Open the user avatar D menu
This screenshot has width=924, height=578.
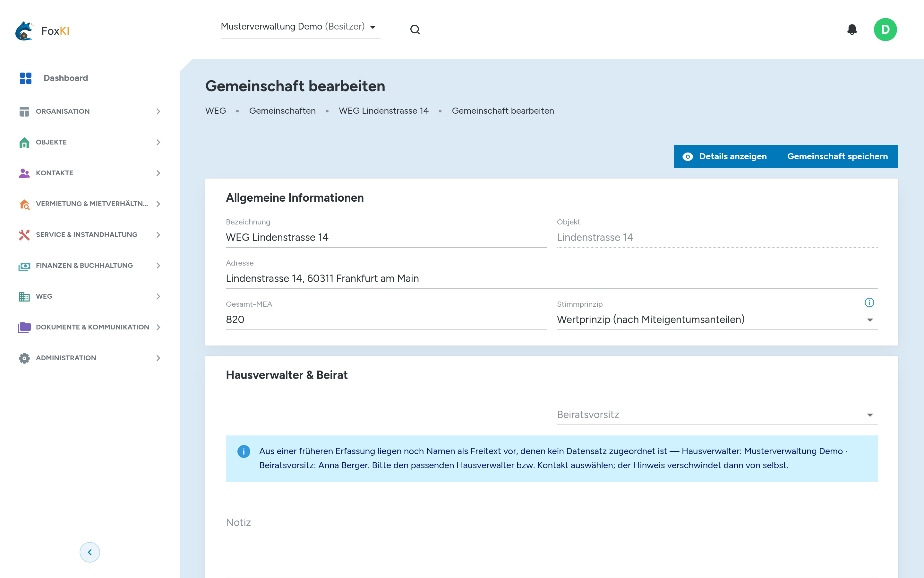click(x=885, y=30)
